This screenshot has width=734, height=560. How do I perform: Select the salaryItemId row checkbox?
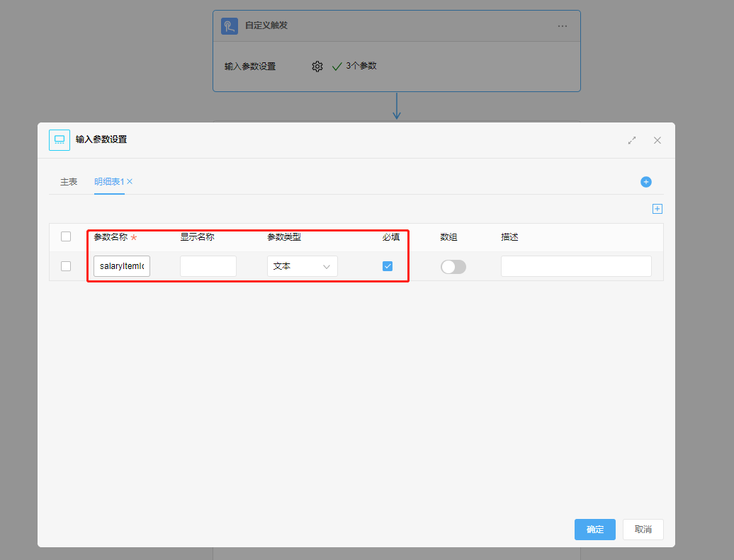point(66,266)
